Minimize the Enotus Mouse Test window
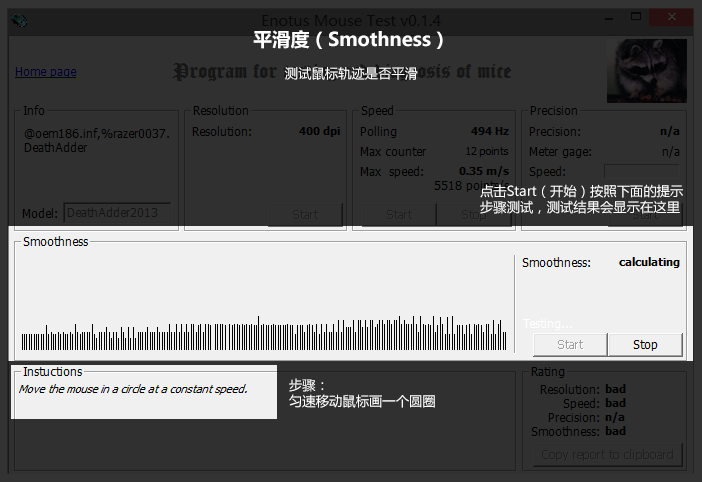The width and height of the screenshot is (702, 482). coord(609,18)
